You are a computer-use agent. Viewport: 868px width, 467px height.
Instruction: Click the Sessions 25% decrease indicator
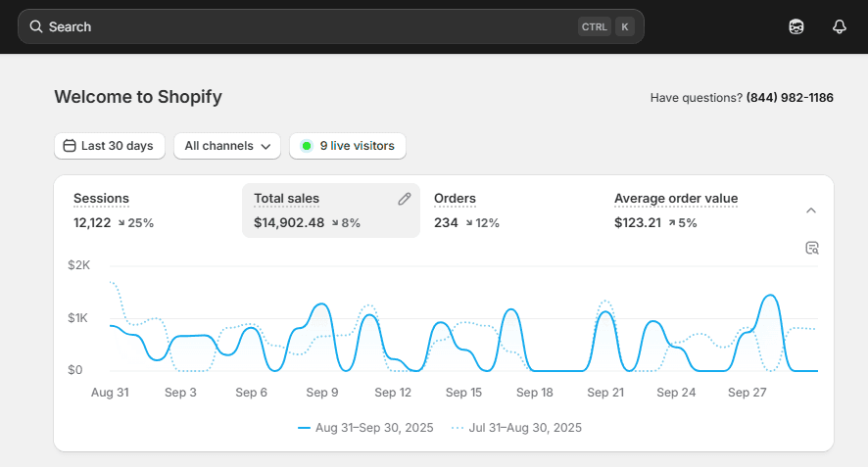(135, 223)
